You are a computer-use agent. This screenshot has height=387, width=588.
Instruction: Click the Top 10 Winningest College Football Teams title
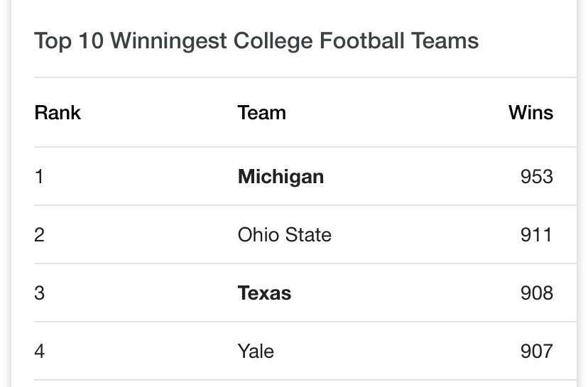256,41
